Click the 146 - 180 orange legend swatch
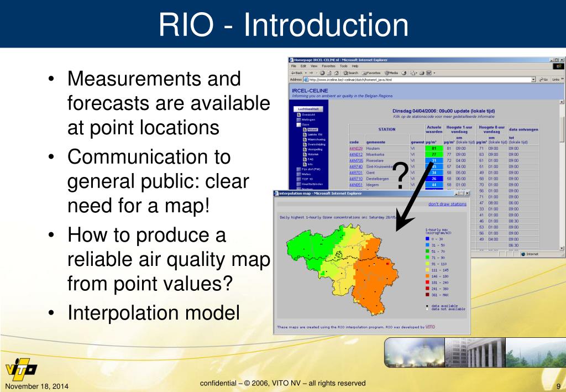 click(427, 276)
